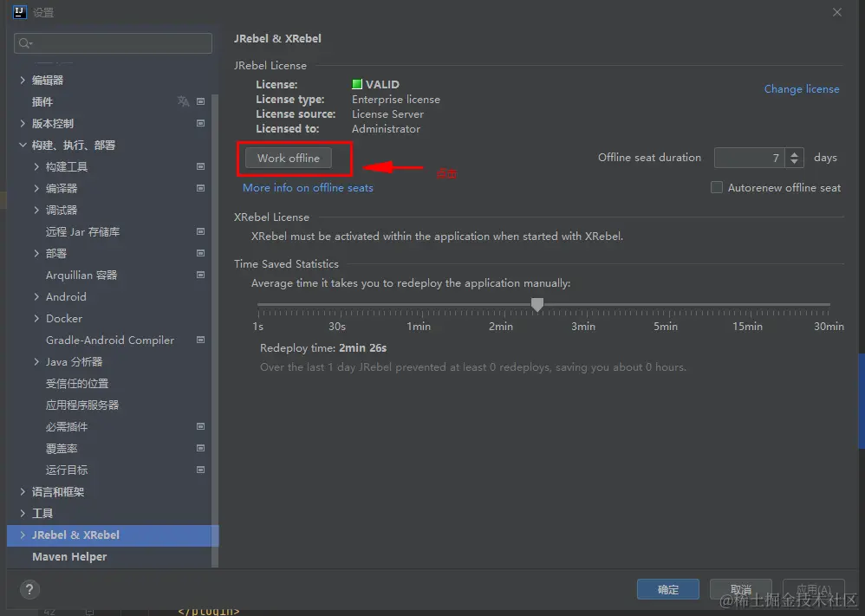The width and height of the screenshot is (865, 616).
Task: Collapse the 构建、执行、部署 group
Action: click(x=23, y=145)
